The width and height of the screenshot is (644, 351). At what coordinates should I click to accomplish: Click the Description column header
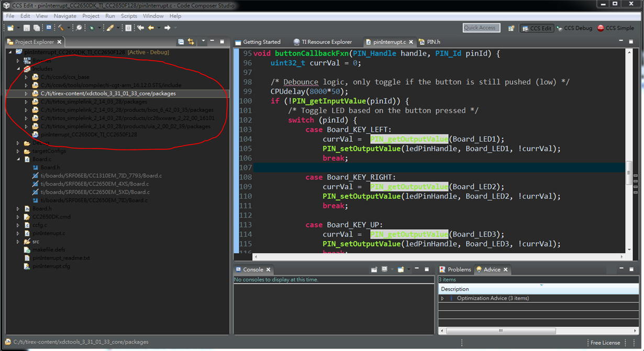(538, 289)
